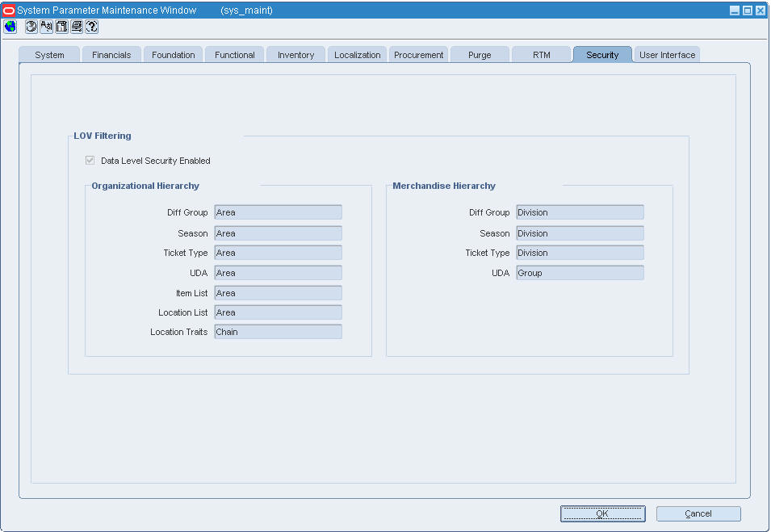Image resolution: width=771 pixels, height=532 pixels.
Task: Click the stacked pages print icon
Action: coord(77,27)
